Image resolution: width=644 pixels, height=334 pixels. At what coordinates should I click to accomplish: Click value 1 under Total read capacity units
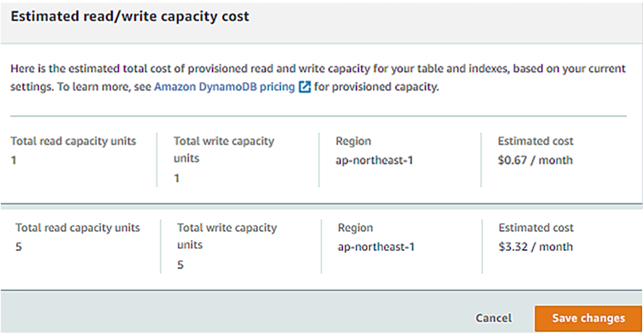14,160
